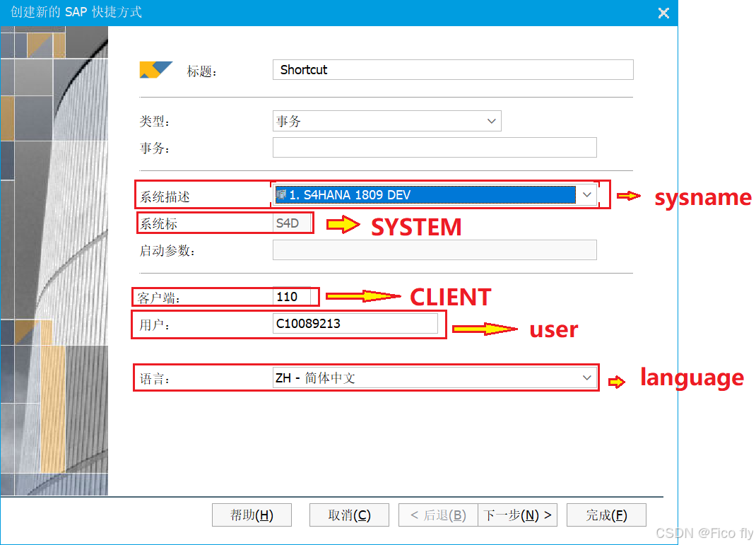Open the 语言 language dropdown

435,377
